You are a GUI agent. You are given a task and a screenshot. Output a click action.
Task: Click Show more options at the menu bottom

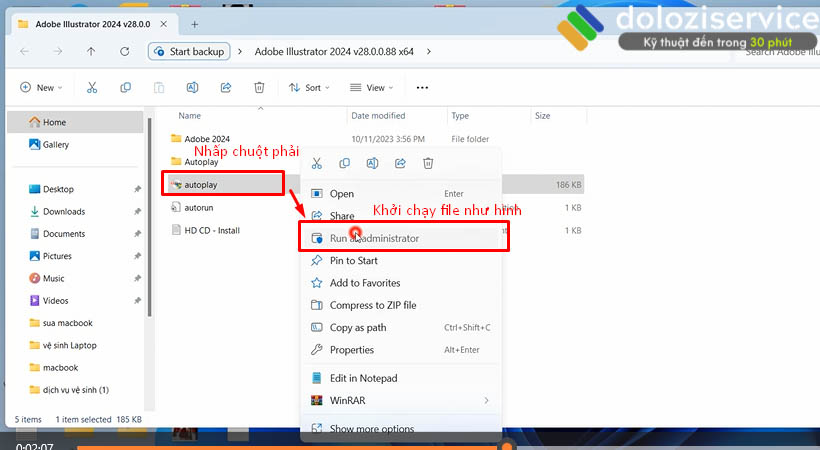371,429
